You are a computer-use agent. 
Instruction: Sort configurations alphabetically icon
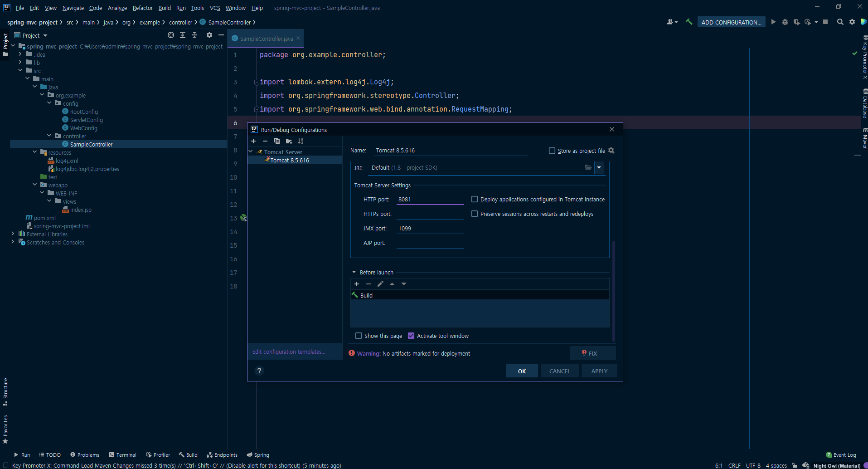[301, 141]
